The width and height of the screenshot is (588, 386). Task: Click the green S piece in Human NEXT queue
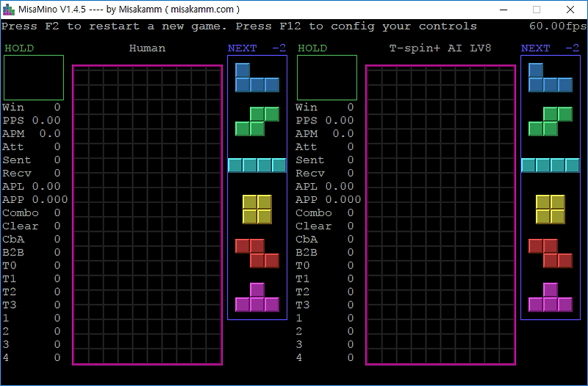[x=257, y=121]
